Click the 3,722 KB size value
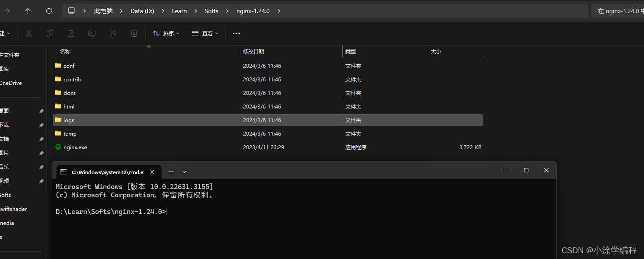644x259 pixels. coord(470,147)
